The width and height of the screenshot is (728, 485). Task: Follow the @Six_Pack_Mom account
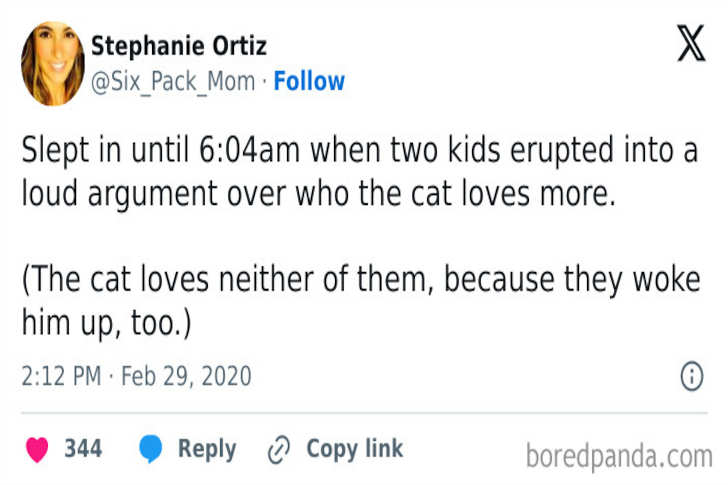point(309,82)
